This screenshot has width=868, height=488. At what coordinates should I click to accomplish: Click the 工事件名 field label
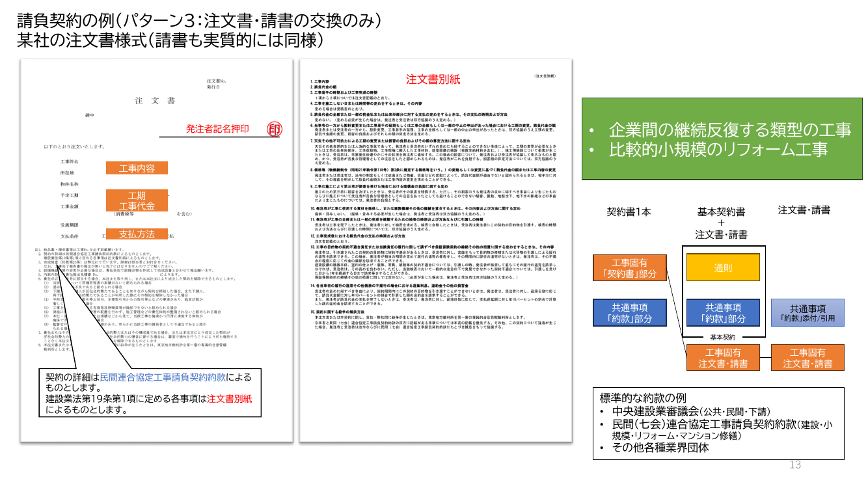(70, 161)
